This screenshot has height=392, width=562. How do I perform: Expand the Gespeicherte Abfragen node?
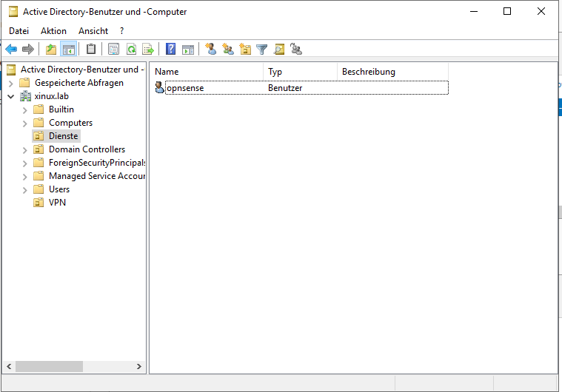[x=11, y=83]
